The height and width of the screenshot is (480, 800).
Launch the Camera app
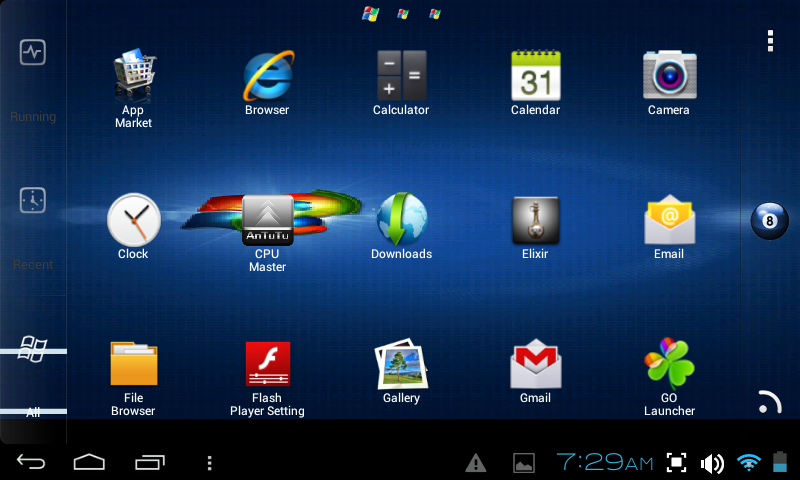(x=669, y=75)
